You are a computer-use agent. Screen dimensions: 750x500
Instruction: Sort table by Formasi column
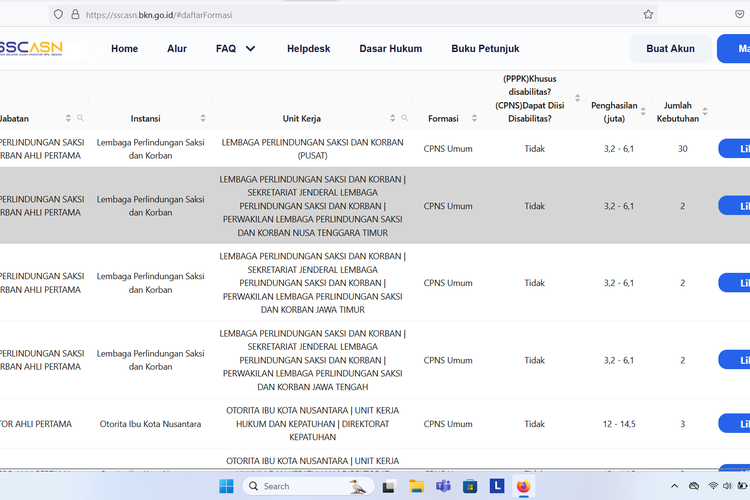click(x=474, y=118)
